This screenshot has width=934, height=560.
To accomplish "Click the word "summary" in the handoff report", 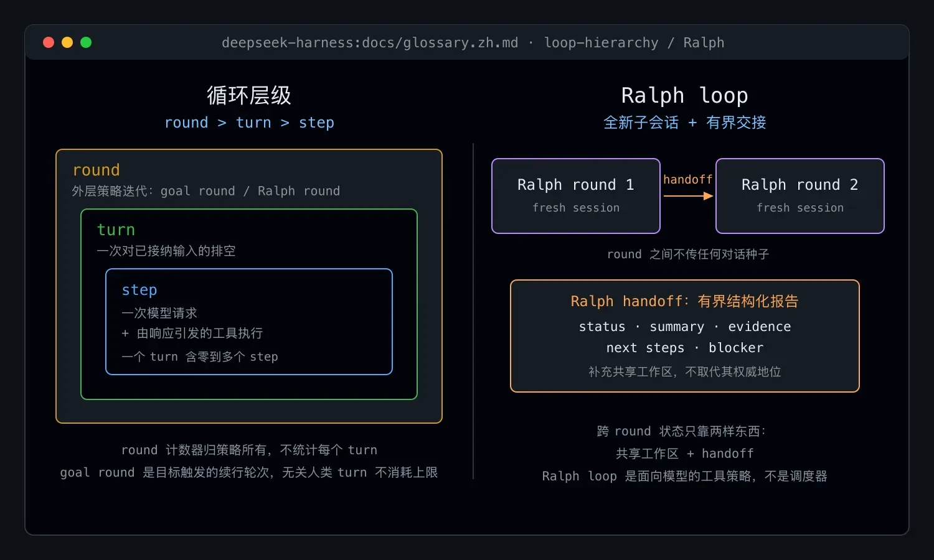I will 677,327.
